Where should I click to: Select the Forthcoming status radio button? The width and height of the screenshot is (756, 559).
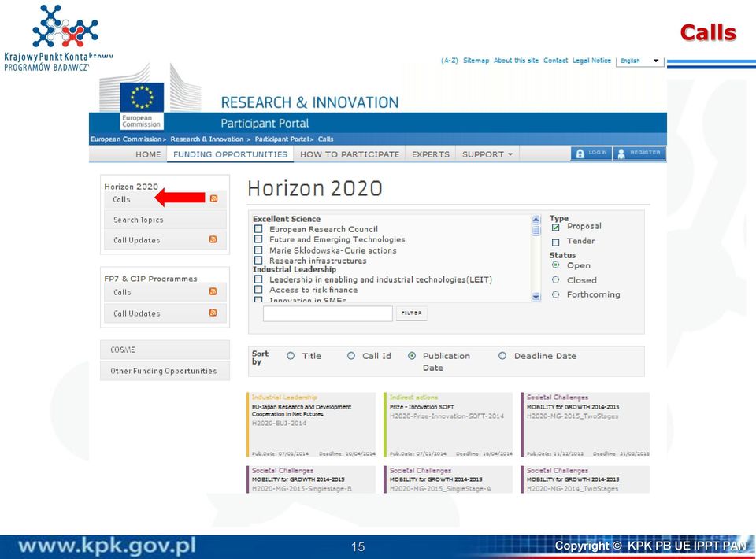point(555,294)
